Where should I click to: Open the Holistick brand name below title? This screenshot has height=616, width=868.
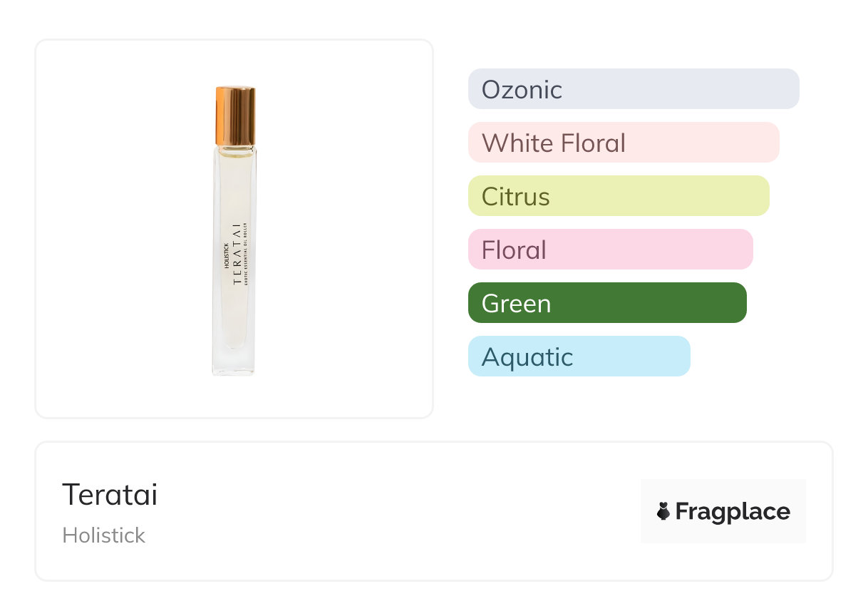[104, 535]
